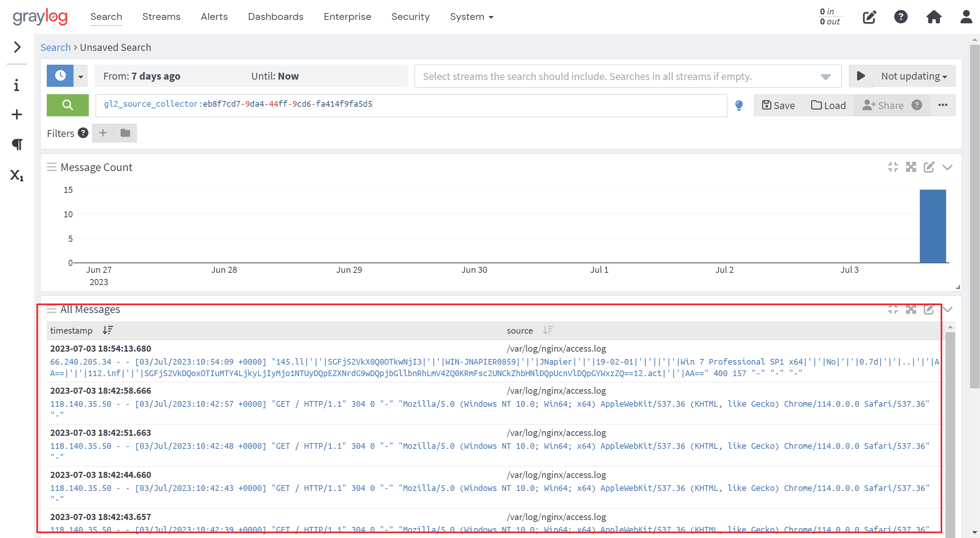Go to the home start page icon
980x538 pixels.
click(x=934, y=17)
